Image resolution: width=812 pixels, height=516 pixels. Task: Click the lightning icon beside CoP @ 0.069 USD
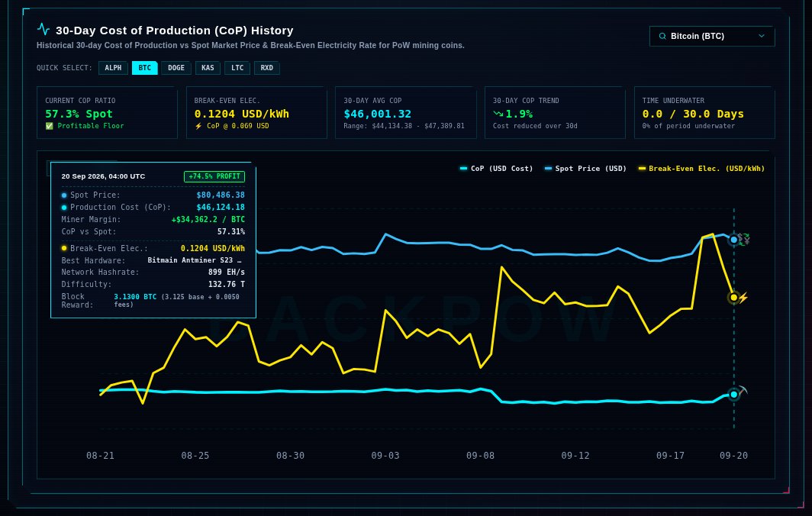pyautogui.click(x=198, y=126)
